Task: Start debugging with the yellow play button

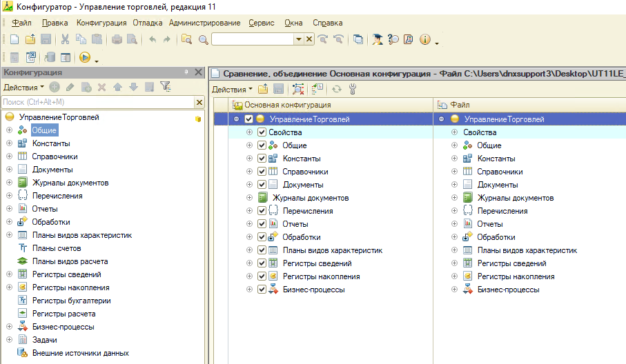Action: [85, 58]
